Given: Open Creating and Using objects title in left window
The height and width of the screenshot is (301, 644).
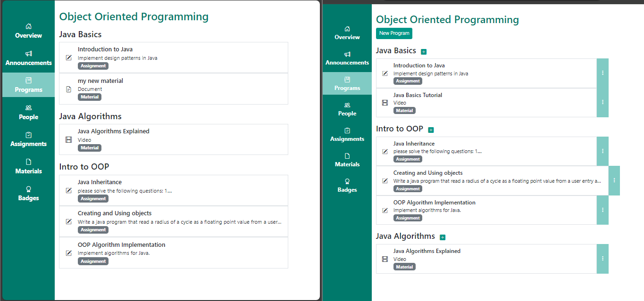Looking at the screenshot, I should 115,213.
